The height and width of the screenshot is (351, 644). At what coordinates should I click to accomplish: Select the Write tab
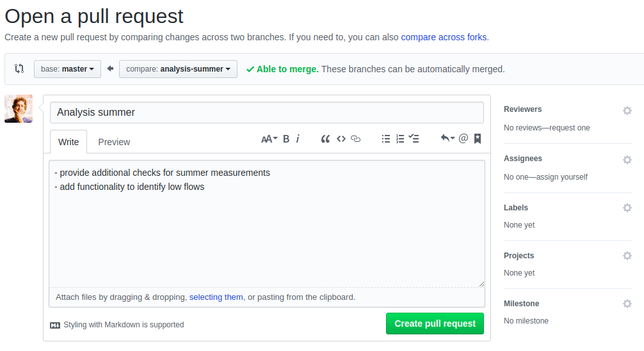[68, 142]
